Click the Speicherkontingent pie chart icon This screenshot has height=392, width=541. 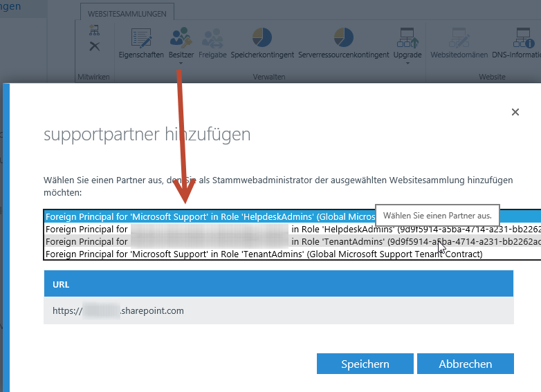pyautogui.click(x=262, y=37)
